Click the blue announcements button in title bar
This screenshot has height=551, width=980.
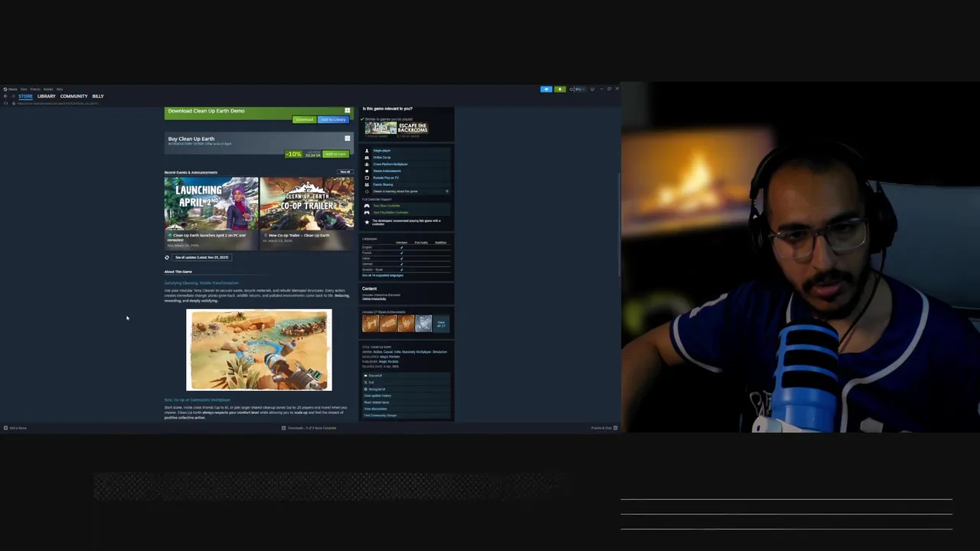547,90
